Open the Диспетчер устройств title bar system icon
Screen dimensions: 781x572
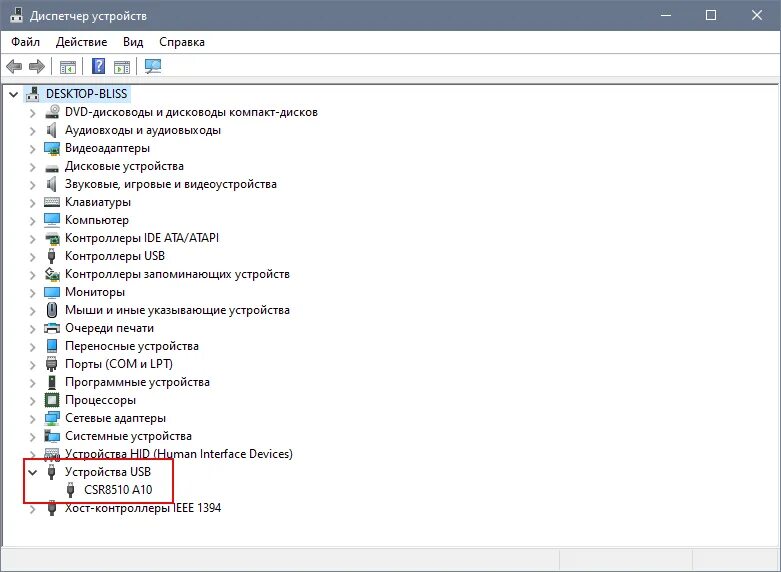(x=16, y=15)
